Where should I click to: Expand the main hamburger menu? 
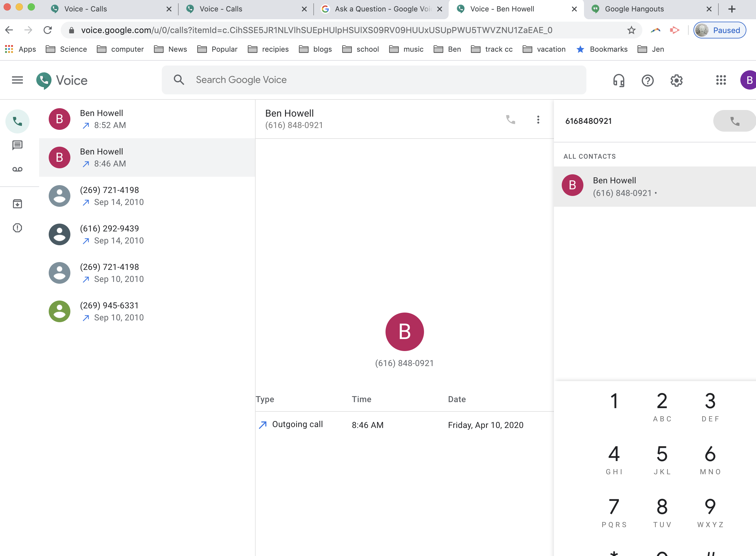[17, 80]
